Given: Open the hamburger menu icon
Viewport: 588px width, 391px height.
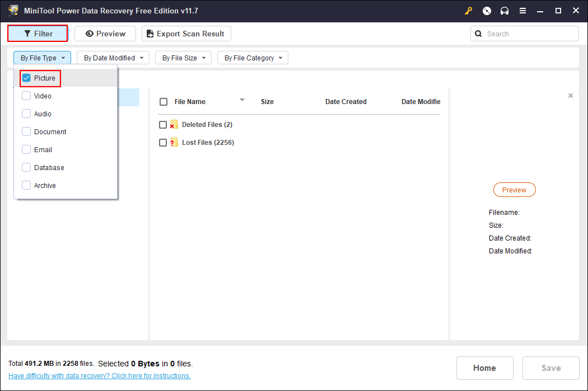Looking at the screenshot, I should 522,11.
